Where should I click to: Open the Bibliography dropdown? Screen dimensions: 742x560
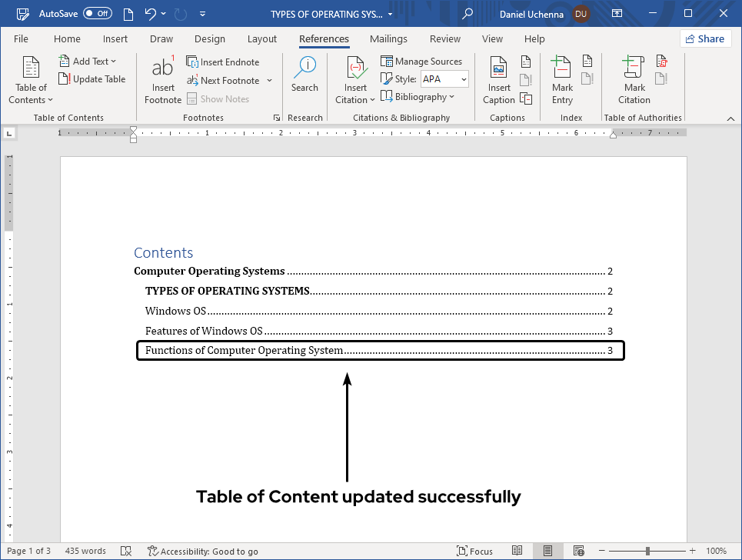[x=418, y=96]
